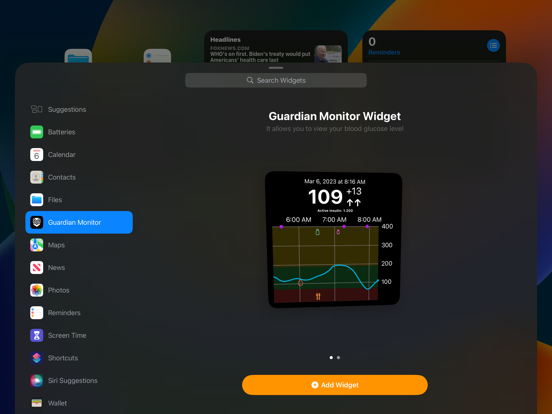This screenshot has height=414, width=552.
Task: Open Contacts widget options
Action: coord(79,177)
